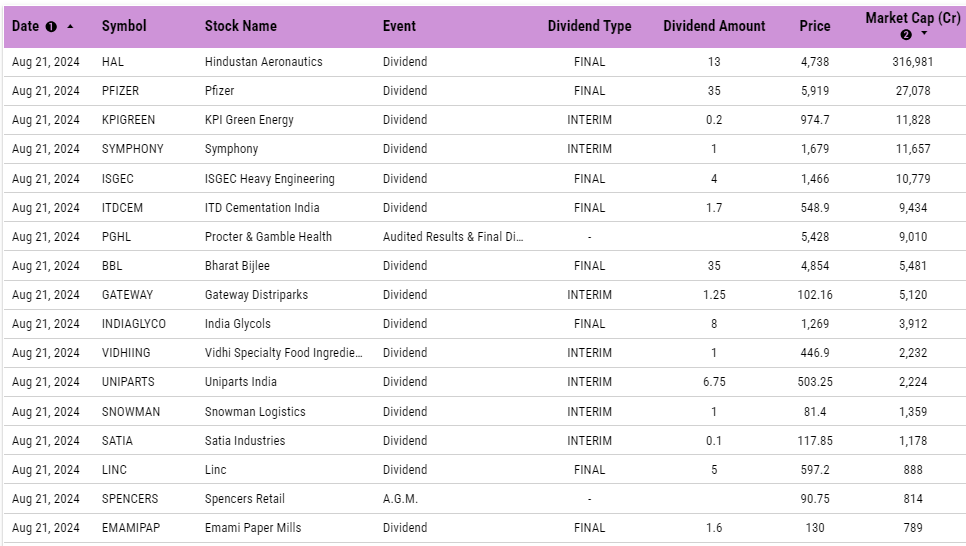966x546 pixels.
Task: Sort by the Symbol column header
Action: point(124,26)
